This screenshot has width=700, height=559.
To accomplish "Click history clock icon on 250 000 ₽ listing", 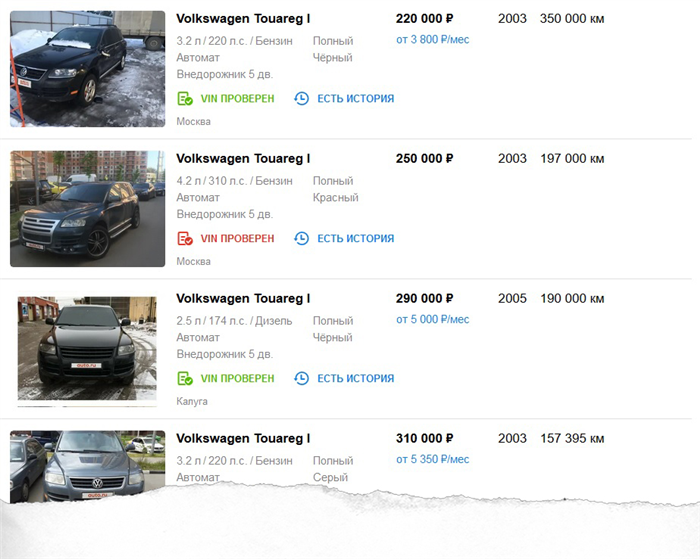I will 301,238.
